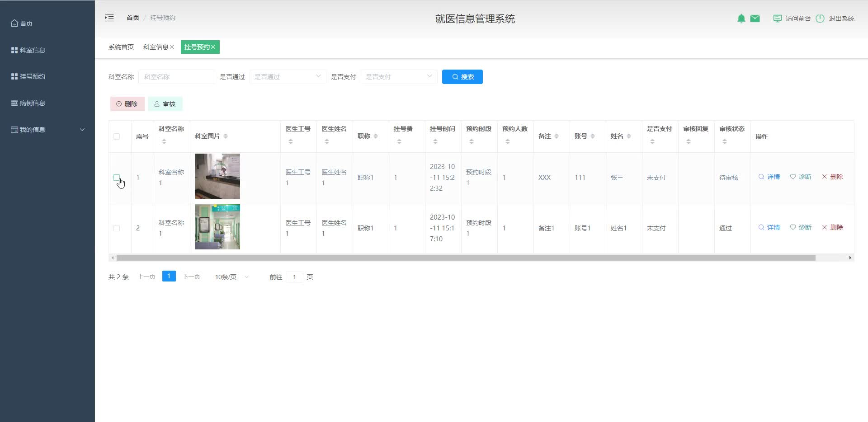The width and height of the screenshot is (868, 422).
Task: Sort by 医生姓名 column sort arrows
Action: (x=327, y=142)
